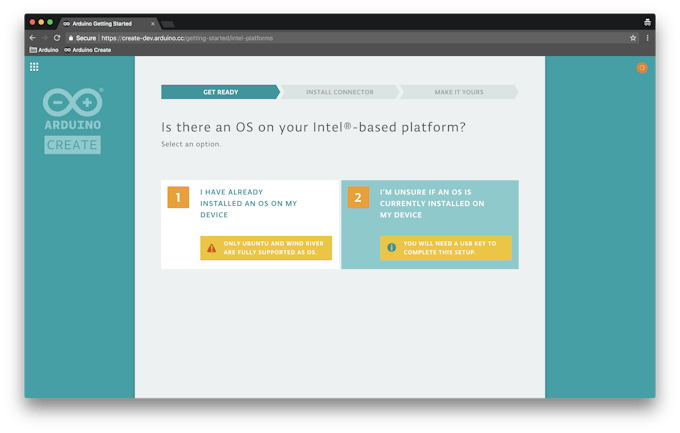The height and width of the screenshot is (433, 680).
Task: Click the warning triangle icon
Action: [x=211, y=248]
